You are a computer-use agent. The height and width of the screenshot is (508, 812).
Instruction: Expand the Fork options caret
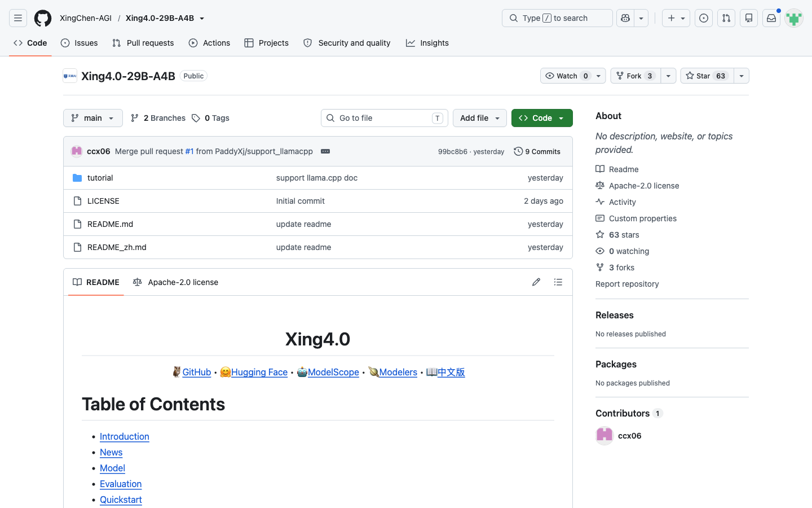pyautogui.click(x=668, y=76)
